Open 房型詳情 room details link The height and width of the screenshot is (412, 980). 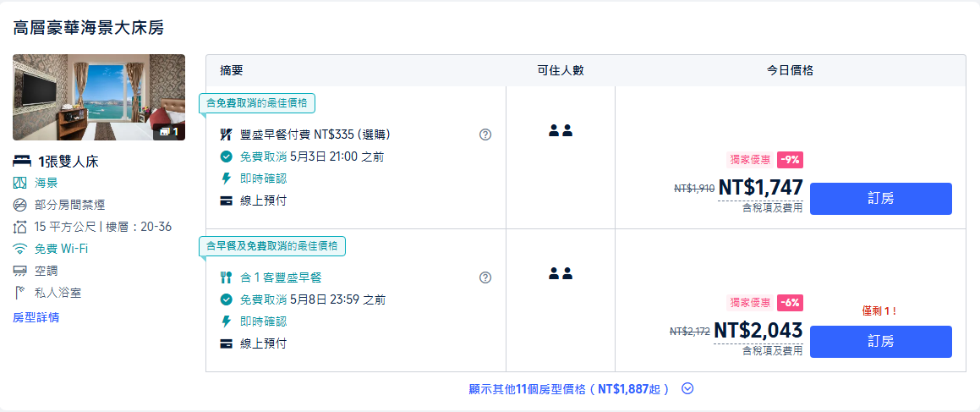click(36, 317)
